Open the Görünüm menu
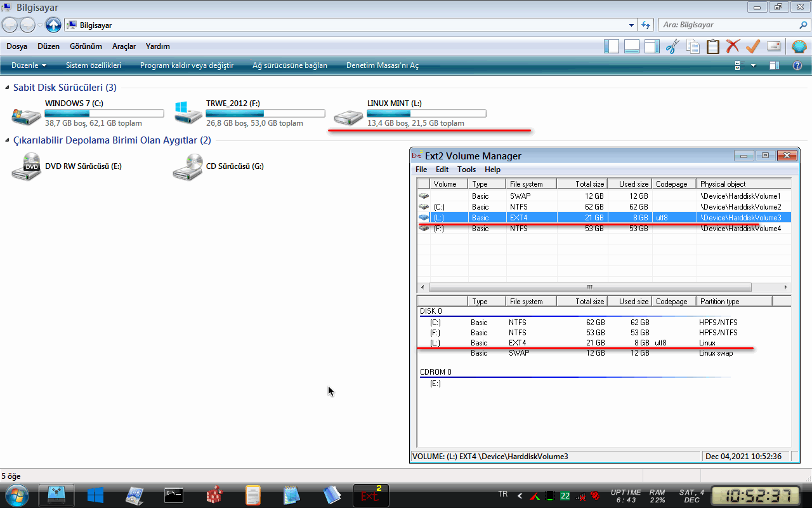 click(x=86, y=46)
